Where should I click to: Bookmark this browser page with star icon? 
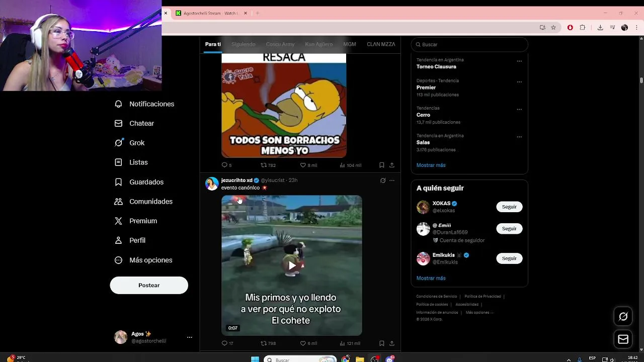tap(553, 28)
